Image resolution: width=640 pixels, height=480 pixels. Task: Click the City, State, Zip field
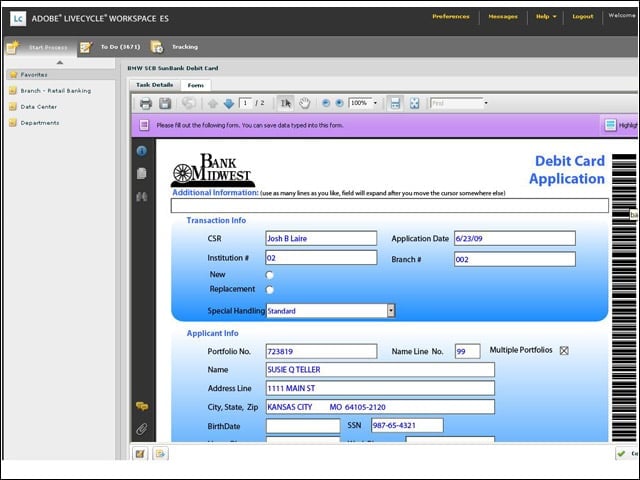(x=380, y=407)
